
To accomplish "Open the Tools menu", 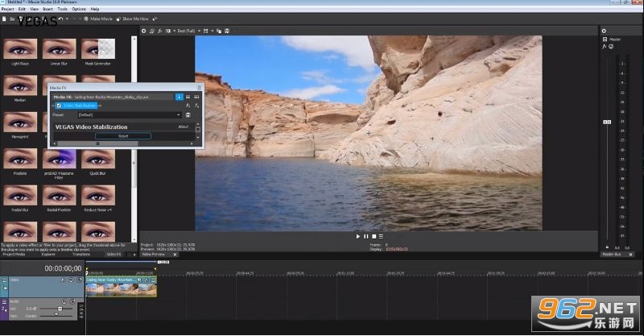I will (63, 9).
